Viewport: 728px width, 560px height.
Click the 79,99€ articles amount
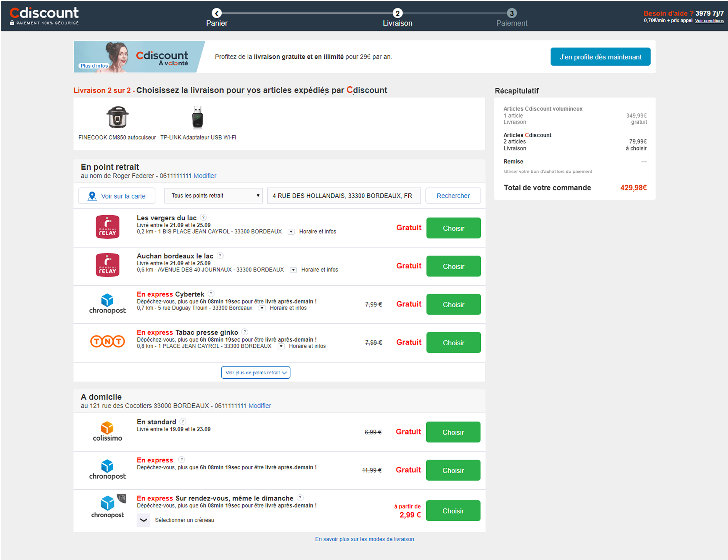click(638, 141)
